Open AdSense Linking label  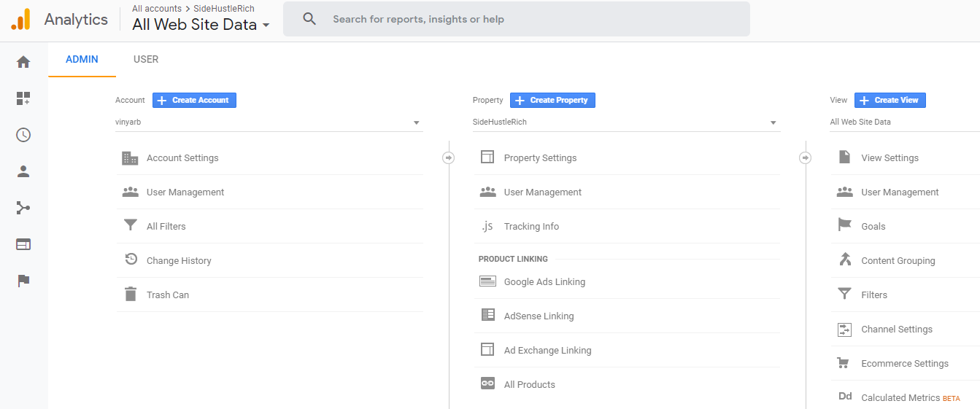tap(539, 316)
